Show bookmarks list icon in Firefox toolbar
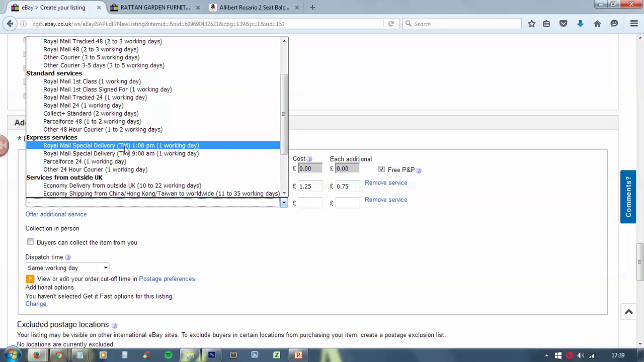644x362 pixels. point(546,24)
